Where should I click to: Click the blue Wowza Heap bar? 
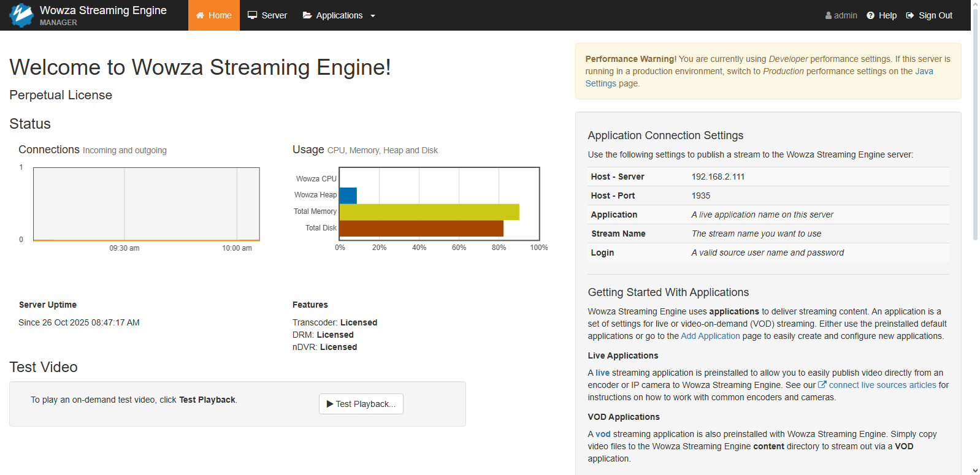[348, 196]
